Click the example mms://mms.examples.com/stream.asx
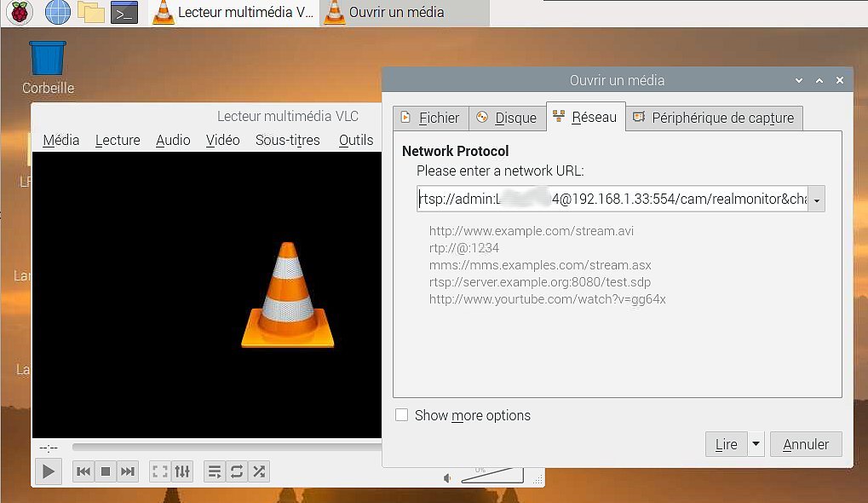This screenshot has width=868, height=503. [540, 265]
